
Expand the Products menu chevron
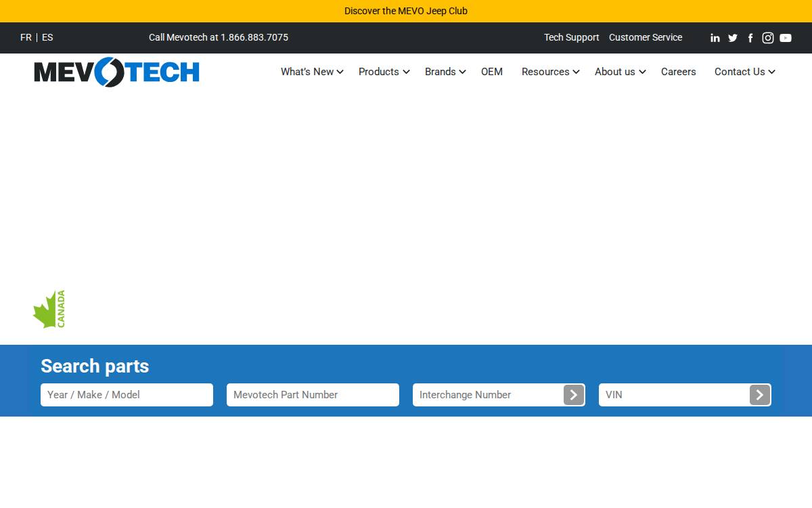406,72
